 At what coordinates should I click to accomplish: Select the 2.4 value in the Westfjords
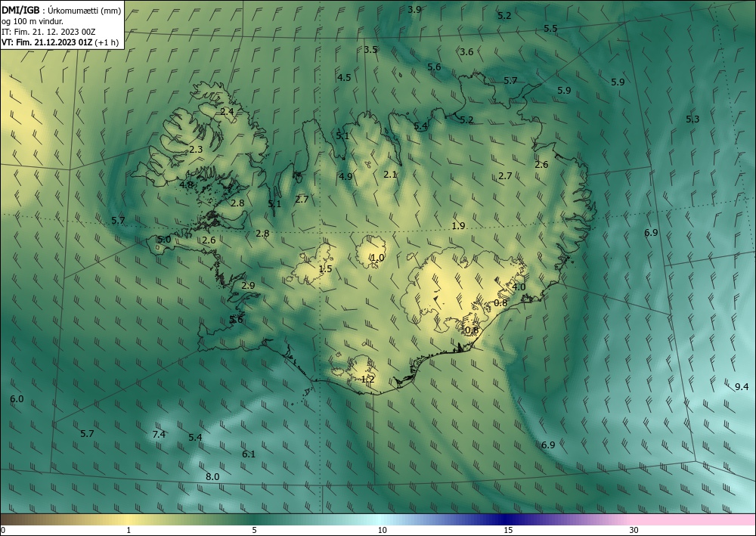(x=227, y=111)
